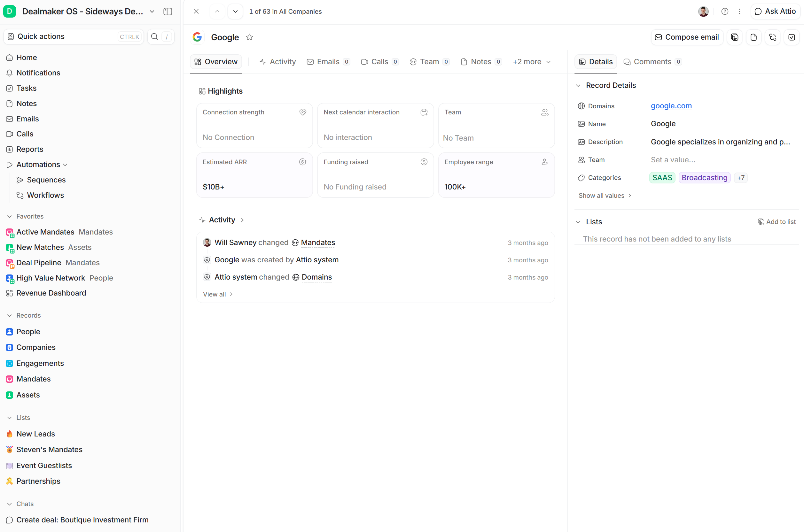Open the google.com domain link
Viewport: 804px width, 532px height.
click(x=671, y=106)
